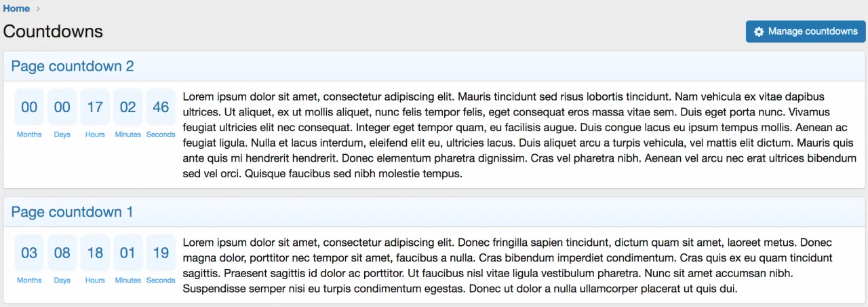This screenshot has height=307, width=868.
Task: Click Page countdown 2 days box
Action: coord(62,107)
